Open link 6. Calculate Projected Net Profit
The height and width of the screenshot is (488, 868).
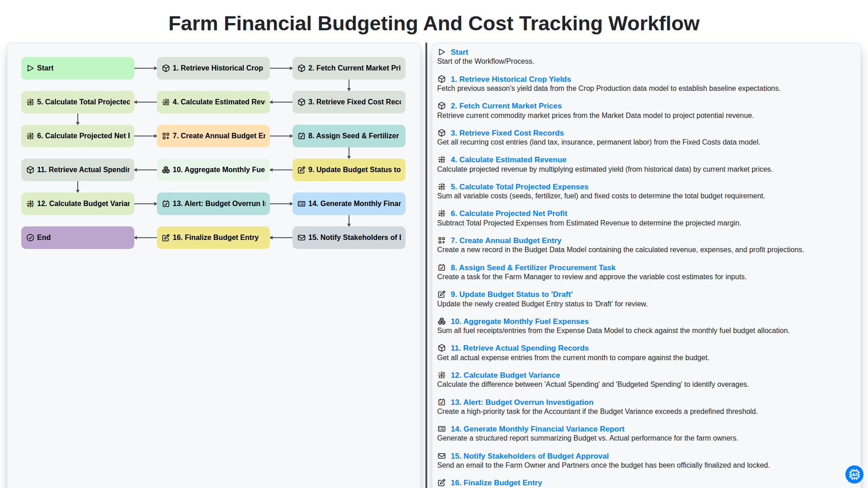(509, 213)
